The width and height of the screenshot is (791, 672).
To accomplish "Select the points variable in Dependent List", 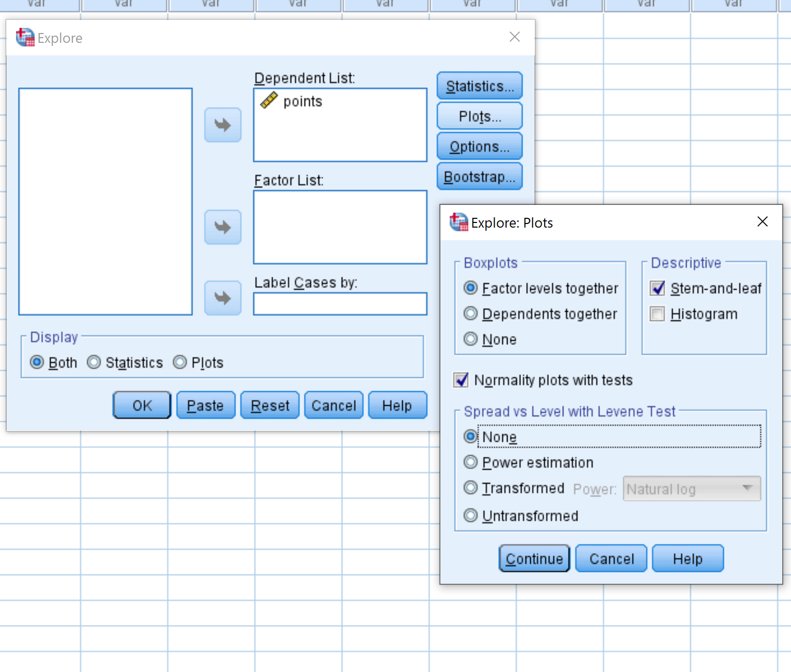I will tap(303, 101).
